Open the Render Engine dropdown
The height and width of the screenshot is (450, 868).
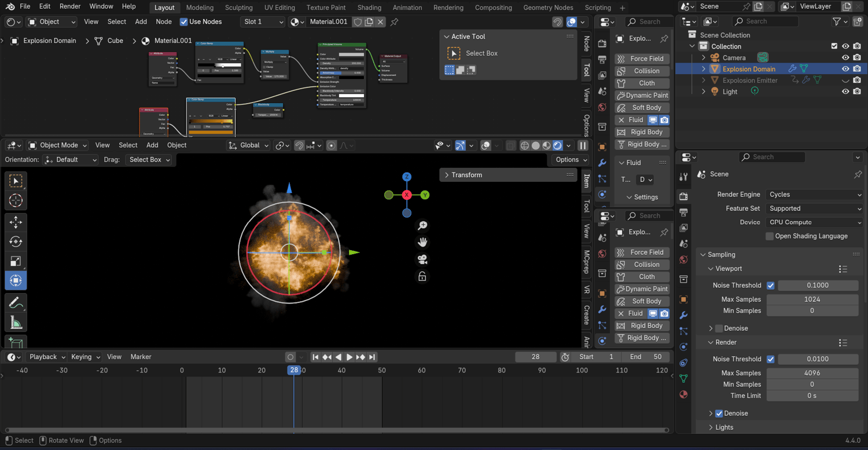click(814, 195)
